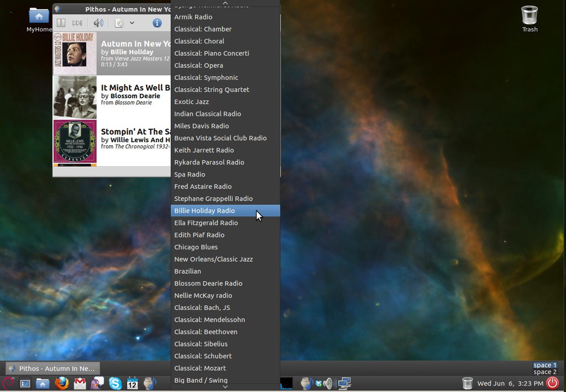Switch to Stephane Grappelli Radio
The height and width of the screenshot is (392, 566).
226,199
